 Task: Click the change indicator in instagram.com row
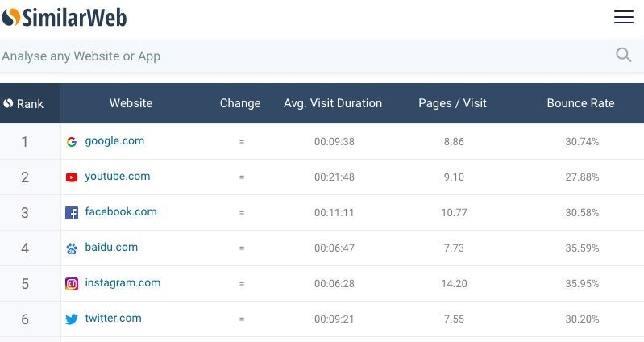[242, 284]
